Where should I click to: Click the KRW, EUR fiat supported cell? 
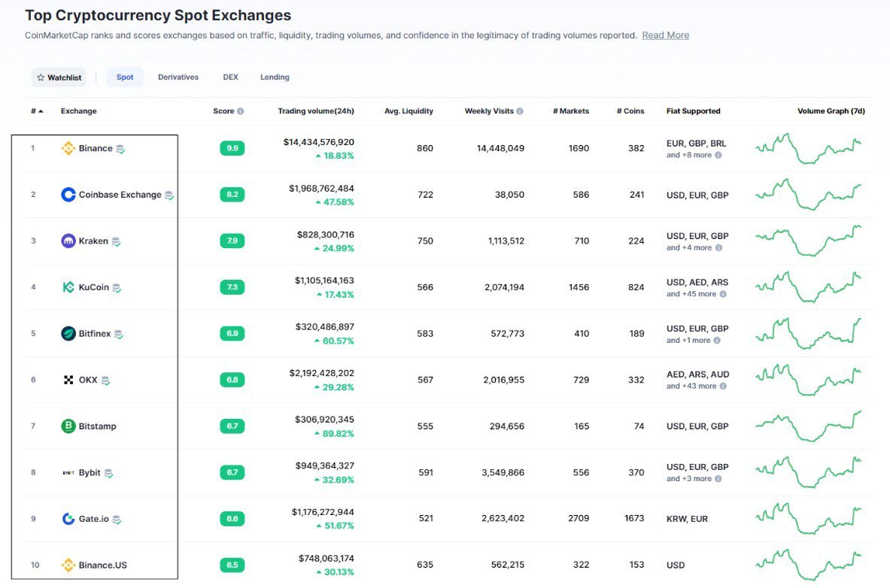687,519
